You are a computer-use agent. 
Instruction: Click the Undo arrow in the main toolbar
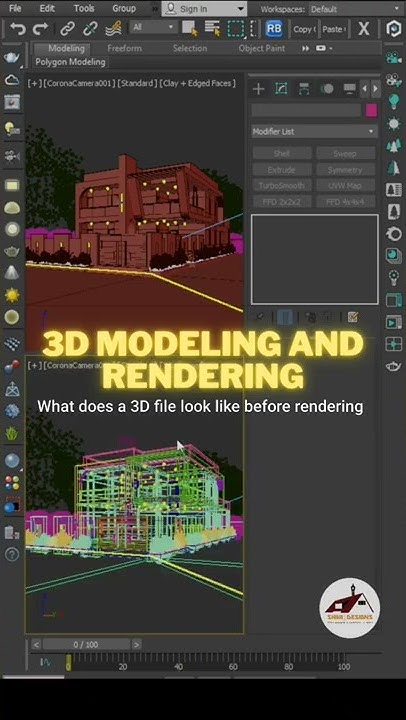[x=17, y=29]
